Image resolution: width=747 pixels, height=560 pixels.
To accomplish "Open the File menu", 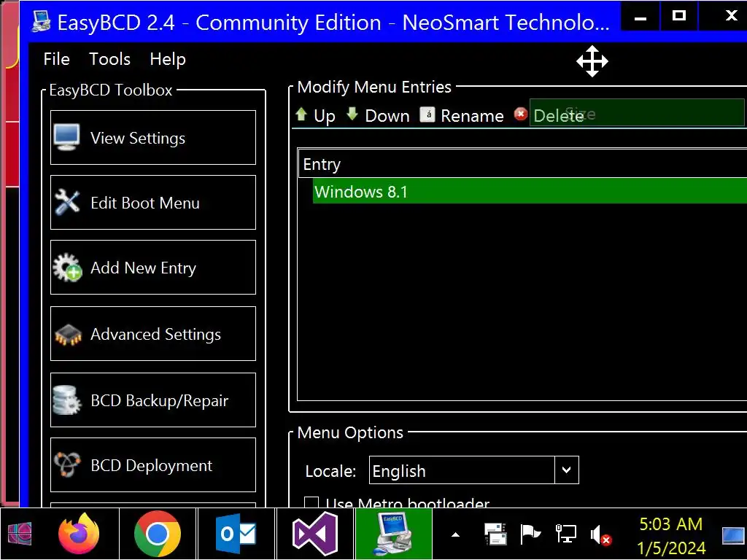I will pyautogui.click(x=56, y=59).
